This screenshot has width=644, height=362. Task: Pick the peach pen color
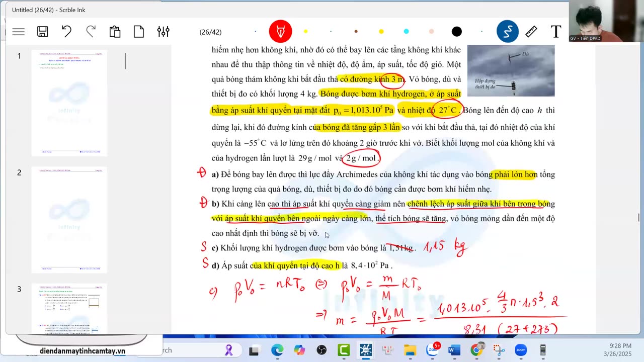coord(431,32)
